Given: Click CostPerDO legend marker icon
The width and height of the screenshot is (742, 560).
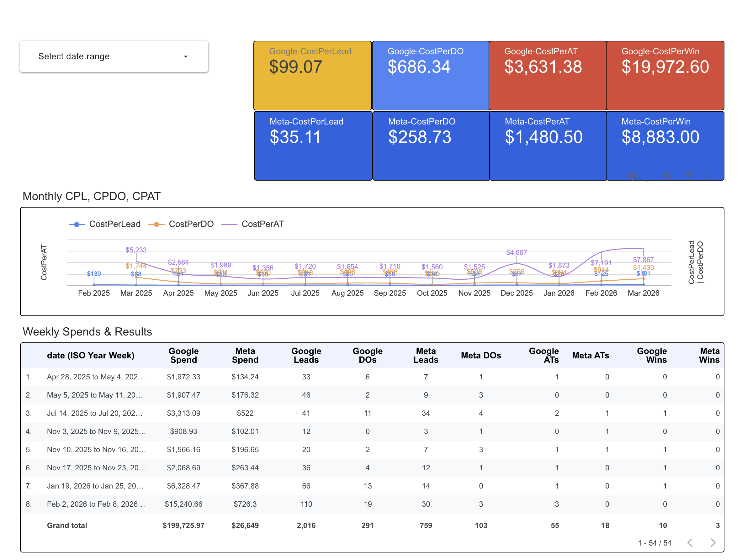Looking at the screenshot, I should tap(156, 224).
